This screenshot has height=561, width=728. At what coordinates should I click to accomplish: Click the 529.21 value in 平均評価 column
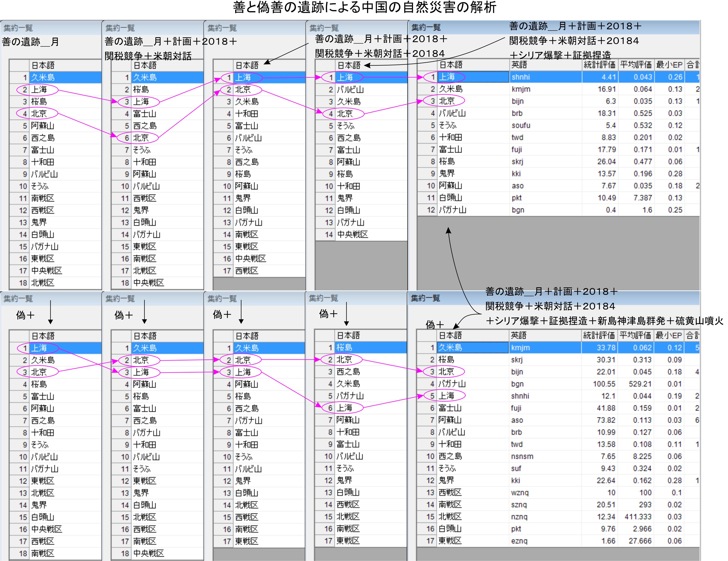(640, 384)
